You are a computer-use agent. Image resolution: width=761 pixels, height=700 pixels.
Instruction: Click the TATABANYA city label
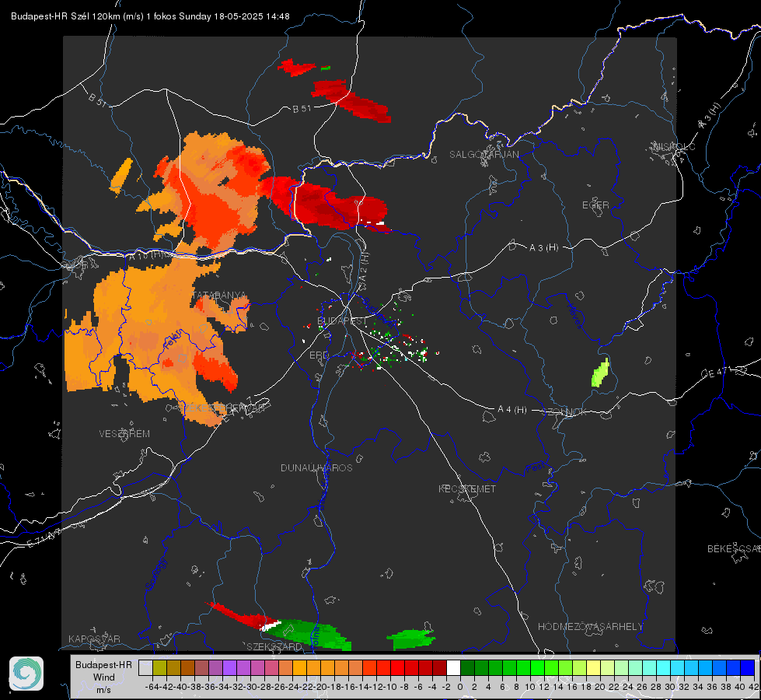pyautogui.click(x=220, y=296)
